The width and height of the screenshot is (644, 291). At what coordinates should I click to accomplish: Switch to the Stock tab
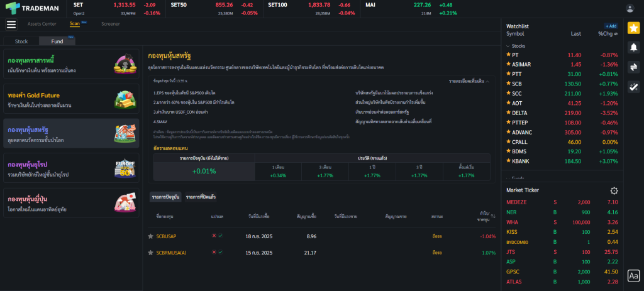click(21, 41)
